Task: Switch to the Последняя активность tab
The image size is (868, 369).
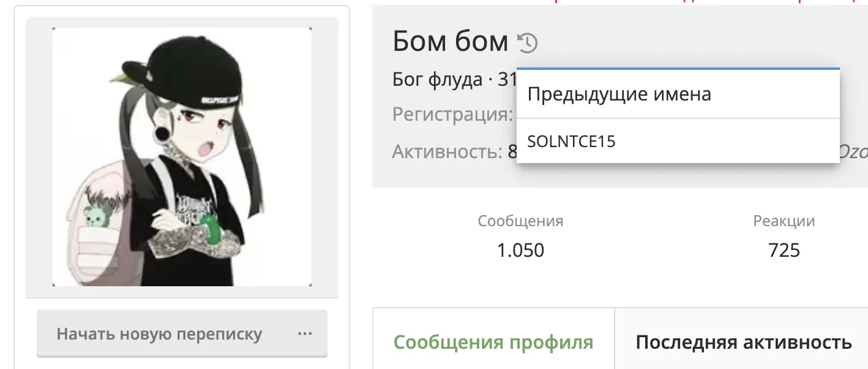Action: pos(744,341)
